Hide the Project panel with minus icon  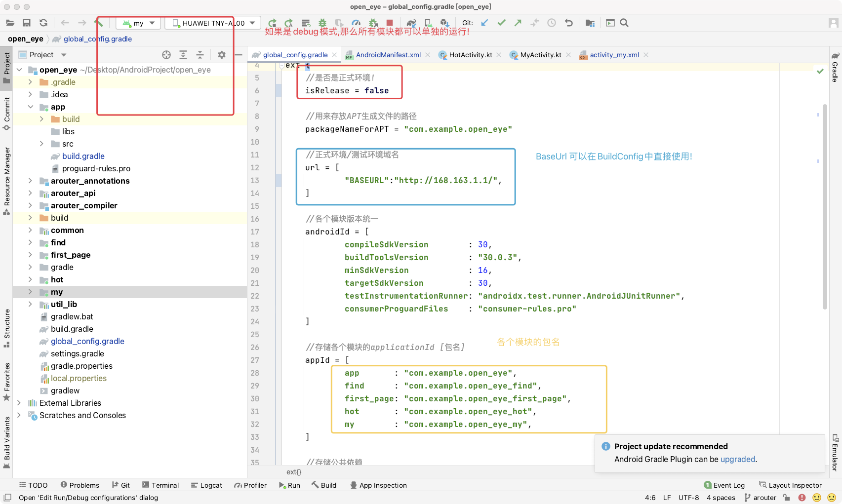239,55
